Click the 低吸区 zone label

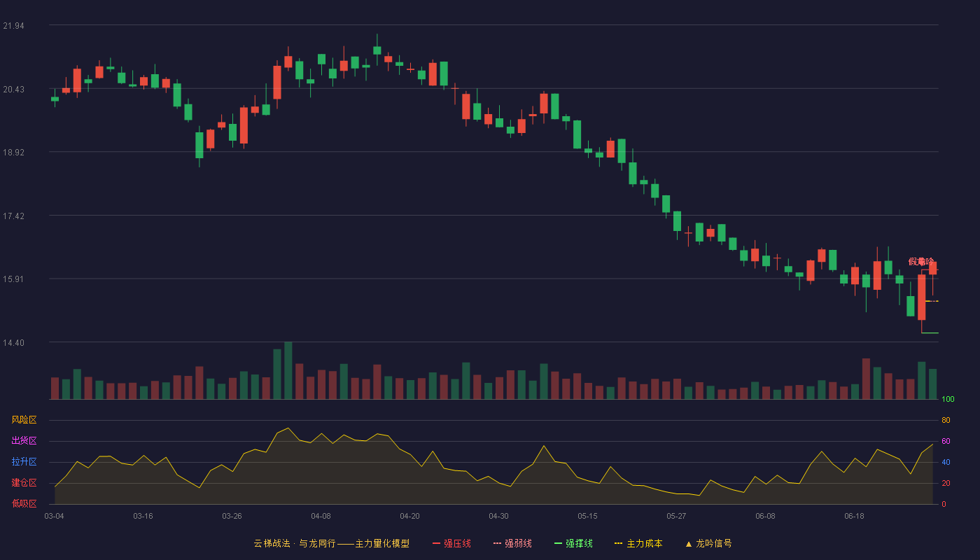pyautogui.click(x=24, y=504)
